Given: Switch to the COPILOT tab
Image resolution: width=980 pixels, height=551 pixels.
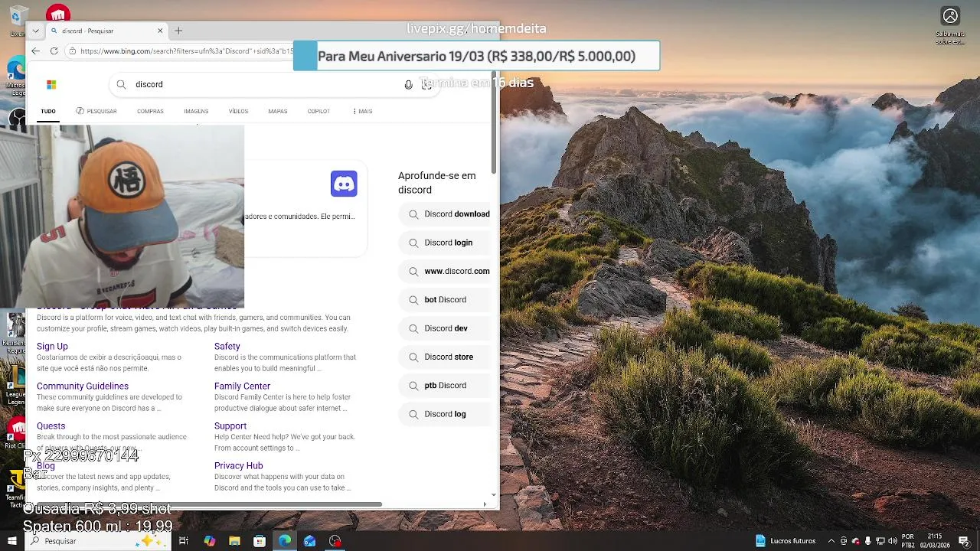Looking at the screenshot, I should [x=318, y=112].
